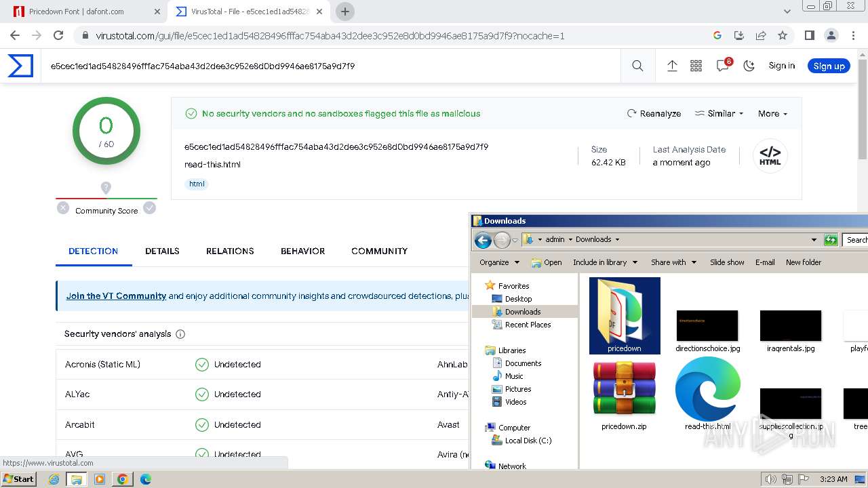Click E-mail in Explorer toolbar
The image size is (868, 488).
click(x=765, y=262)
